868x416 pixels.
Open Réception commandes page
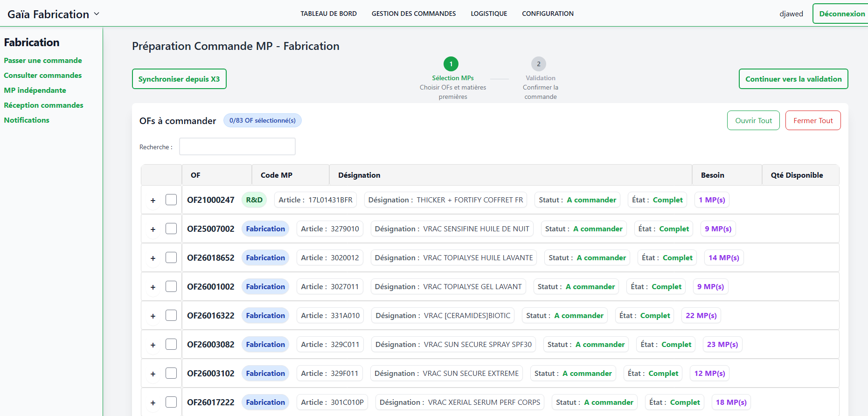(x=43, y=105)
